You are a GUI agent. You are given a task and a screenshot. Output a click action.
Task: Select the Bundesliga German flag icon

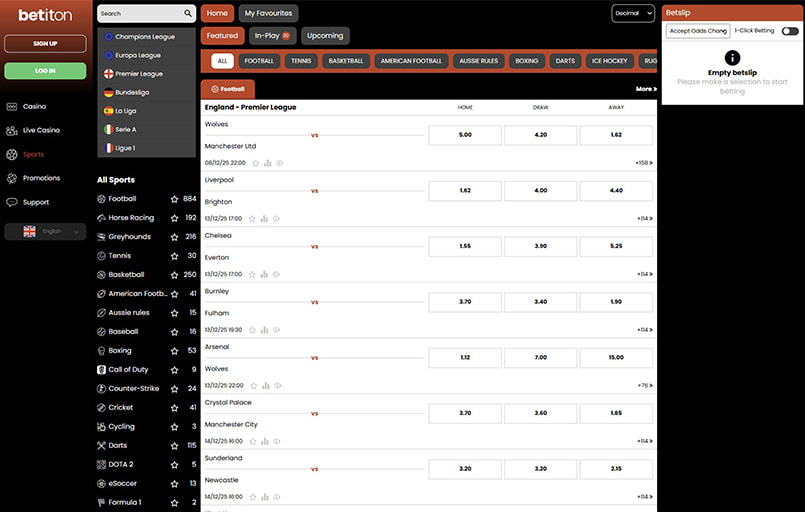(108, 92)
